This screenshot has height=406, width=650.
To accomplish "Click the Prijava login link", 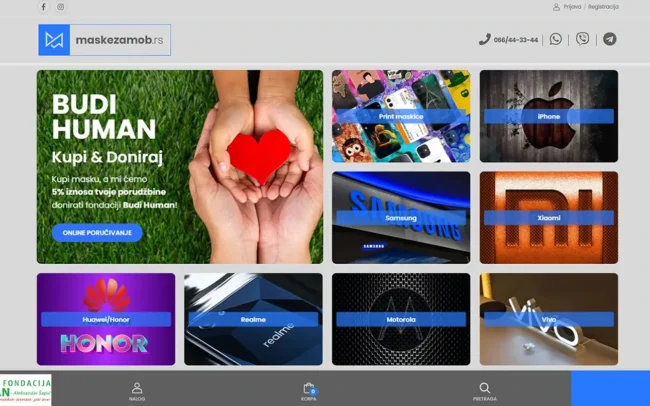I will point(571,7).
